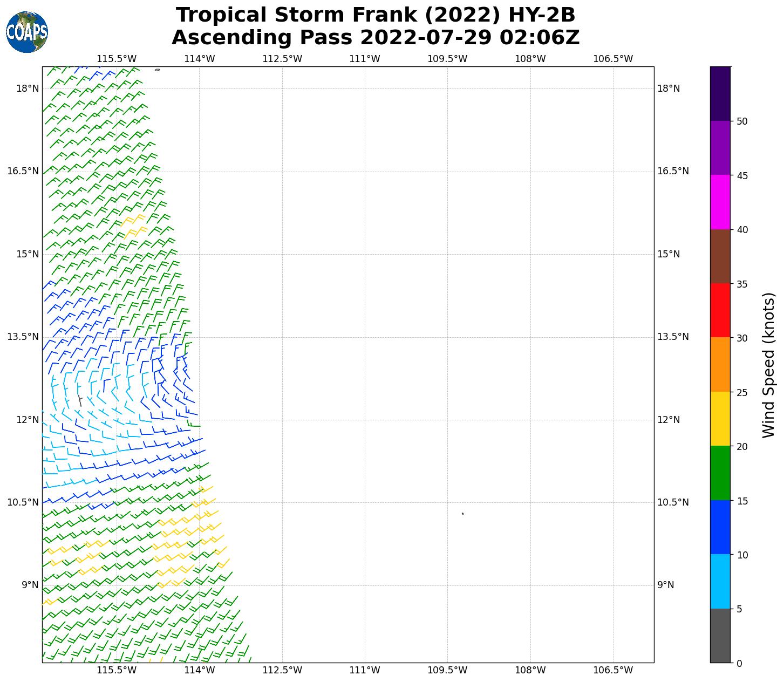Click the Ascending Pass timestamp subtitle
Image resolution: width=784 pixels, height=682 pixels.
tap(376, 38)
